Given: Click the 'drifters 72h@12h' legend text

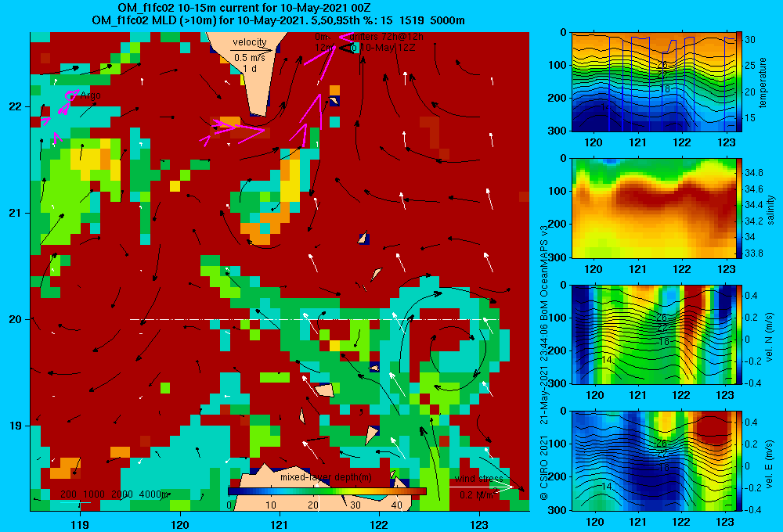Looking at the screenshot, I should point(387,37).
